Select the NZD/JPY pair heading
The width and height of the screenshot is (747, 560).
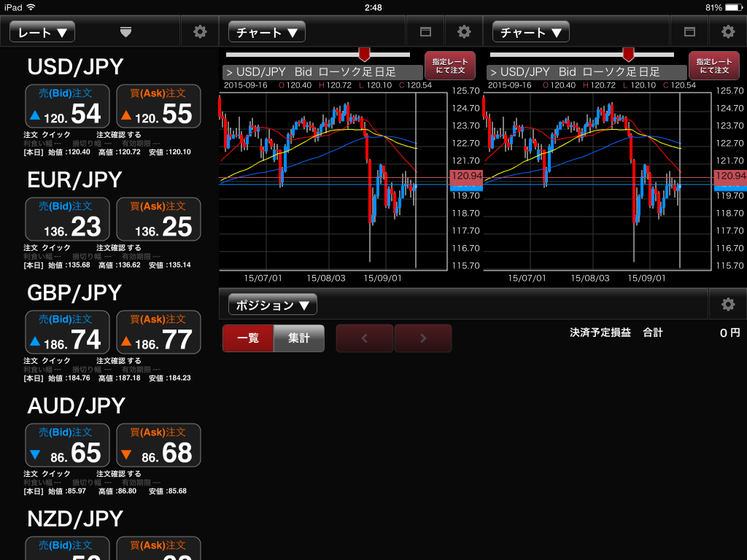(75, 519)
